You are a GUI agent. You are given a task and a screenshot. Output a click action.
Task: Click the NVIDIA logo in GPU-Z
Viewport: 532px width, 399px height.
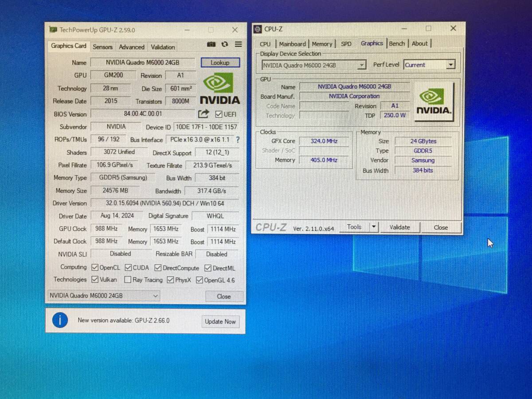(x=220, y=89)
